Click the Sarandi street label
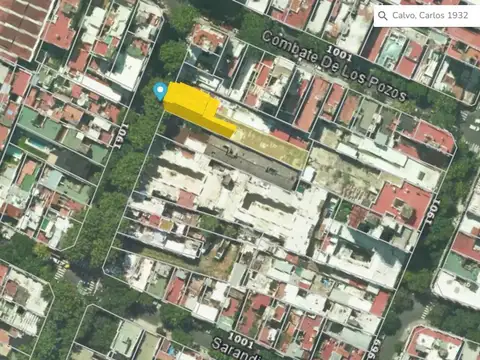This screenshot has width=480, height=360. click(236, 349)
